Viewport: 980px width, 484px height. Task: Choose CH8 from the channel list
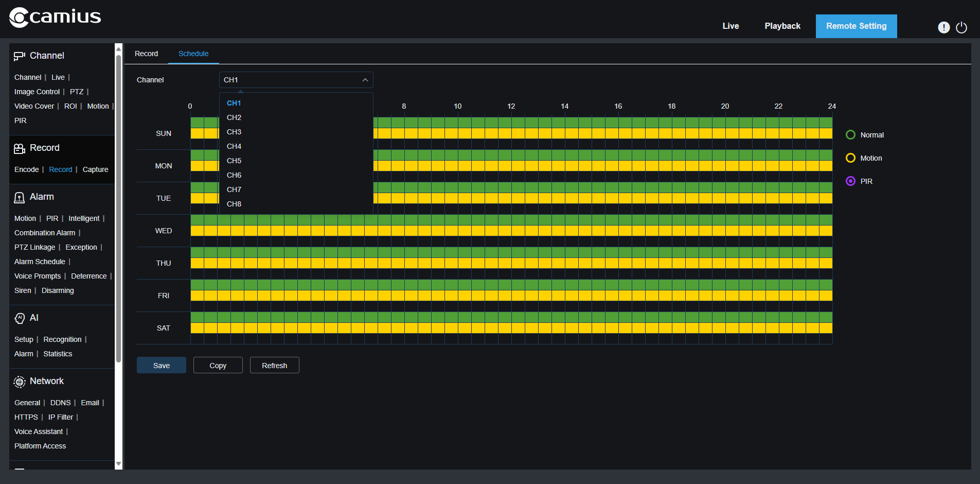coord(234,204)
